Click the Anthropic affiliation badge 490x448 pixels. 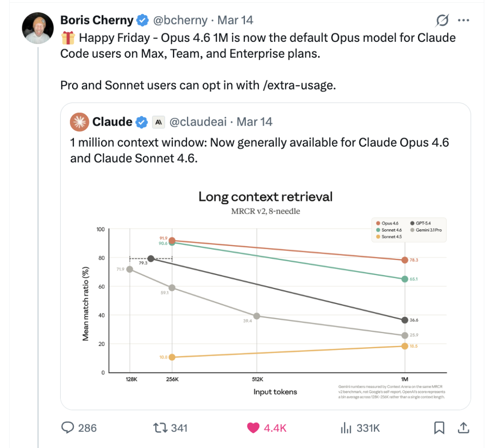tap(158, 122)
